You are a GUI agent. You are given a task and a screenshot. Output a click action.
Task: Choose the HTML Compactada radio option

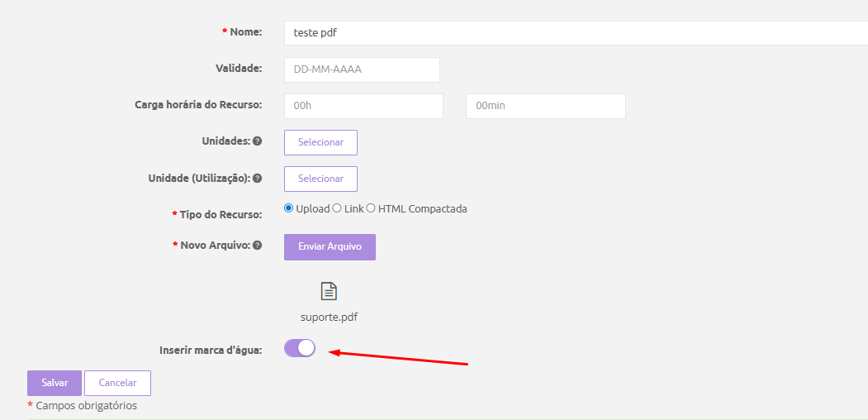pyautogui.click(x=371, y=208)
